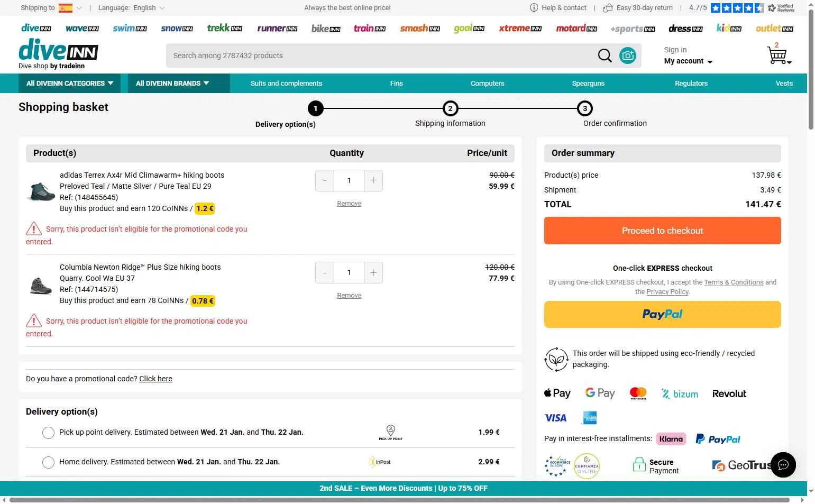Remove the adidas Terrex boots
The width and height of the screenshot is (815, 504).
coord(349,204)
